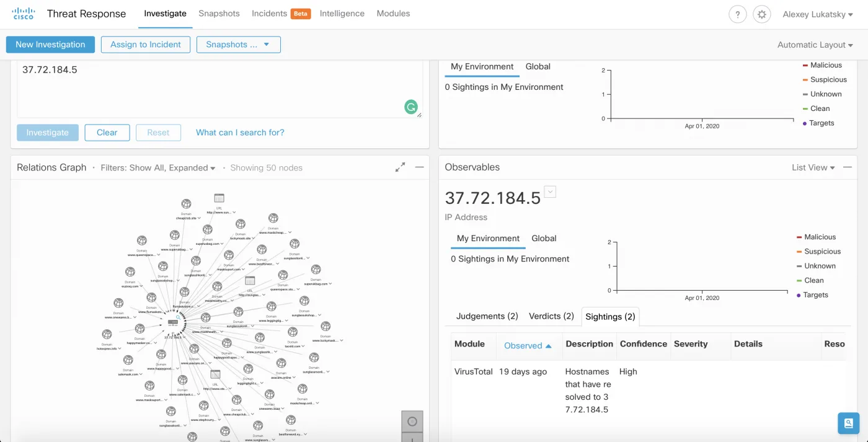Select the Sightings (2) tab
Viewport: 868px width, 442px height.
pyautogui.click(x=611, y=316)
